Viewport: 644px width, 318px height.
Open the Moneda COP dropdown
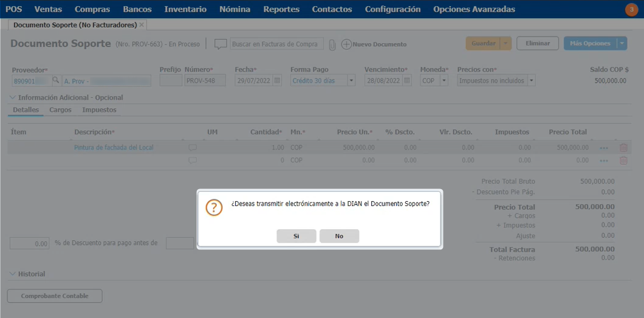click(444, 80)
